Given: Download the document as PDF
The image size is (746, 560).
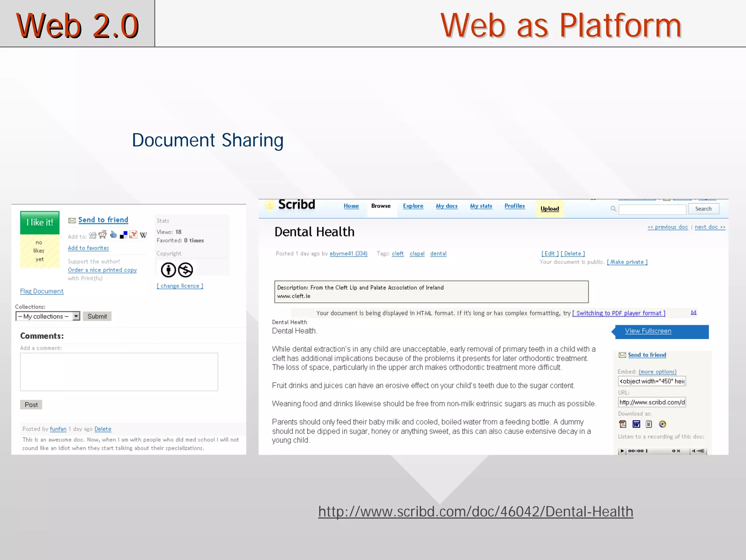Looking at the screenshot, I should coord(623,424).
